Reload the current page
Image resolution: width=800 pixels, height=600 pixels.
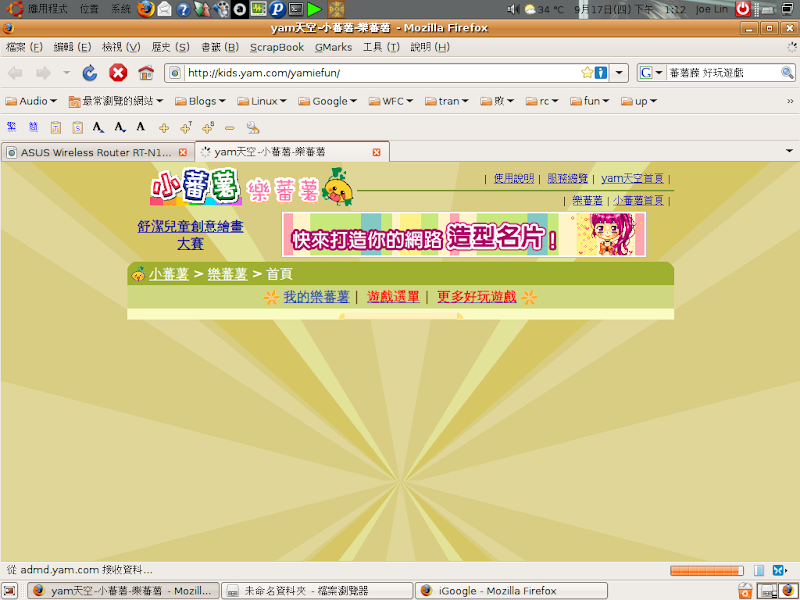[90, 73]
